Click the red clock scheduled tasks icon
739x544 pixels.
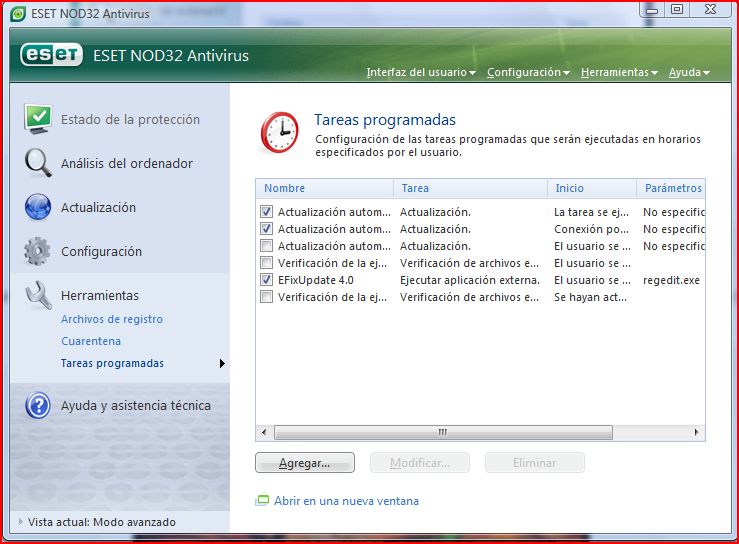[x=280, y=132]
